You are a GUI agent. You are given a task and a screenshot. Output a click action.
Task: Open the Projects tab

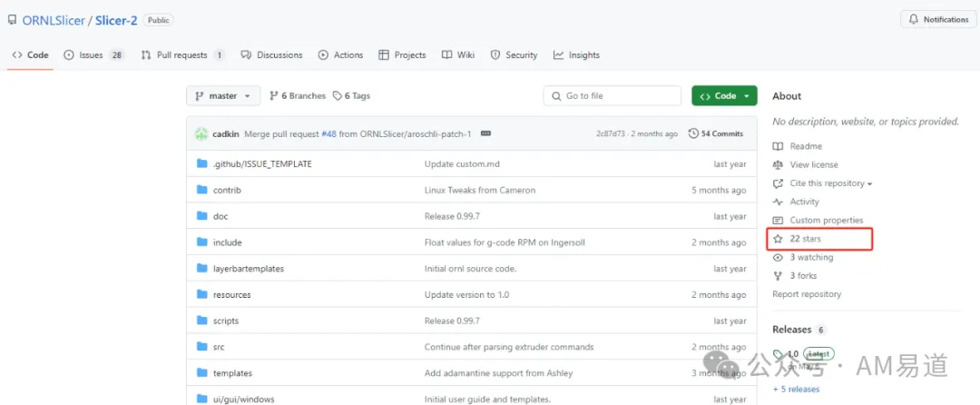(402, 55)
